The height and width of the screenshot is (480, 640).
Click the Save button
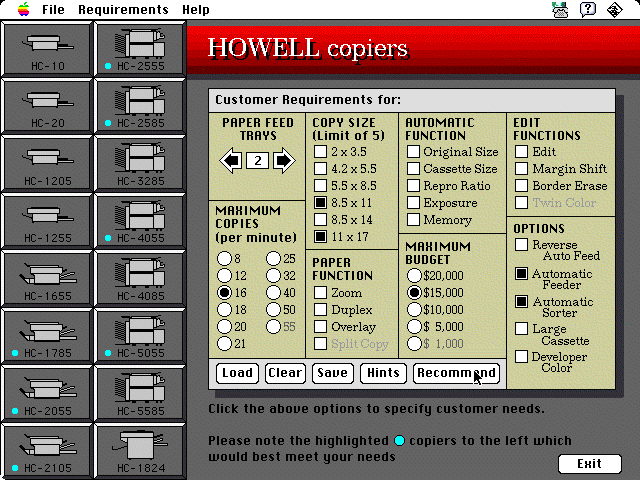pos(333,373)
